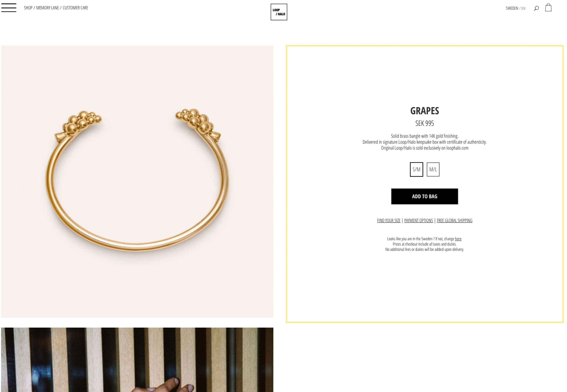Open the hamburger menu icon
The image size is (567, 392).
pyautogui.click(x=9, y=8)
